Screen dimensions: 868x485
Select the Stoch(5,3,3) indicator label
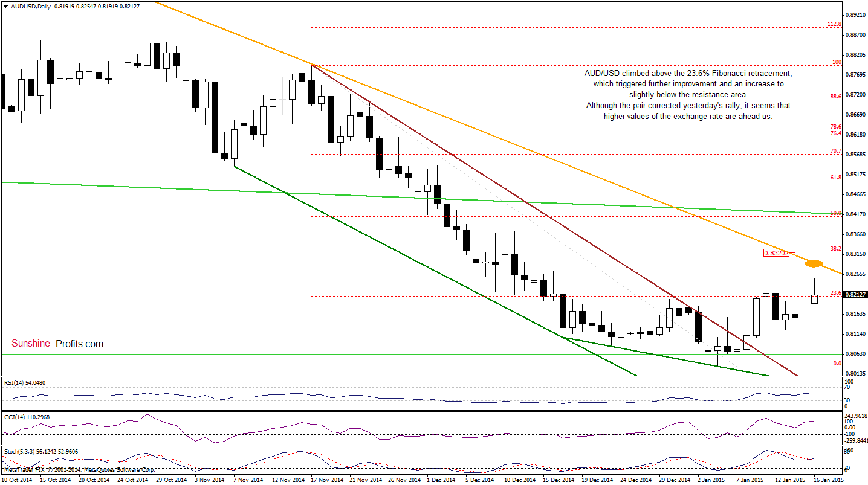point(42,451)
